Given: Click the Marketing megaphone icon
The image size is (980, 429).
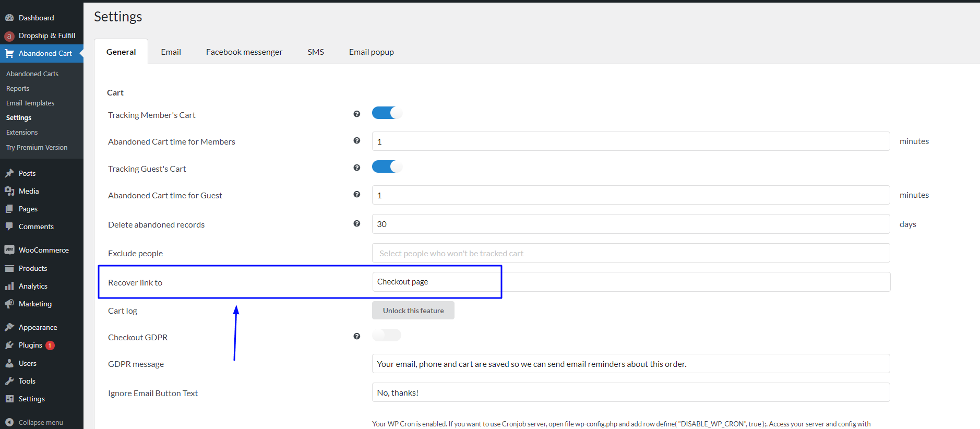Looking at the screenshot, I should pos(9,304).
